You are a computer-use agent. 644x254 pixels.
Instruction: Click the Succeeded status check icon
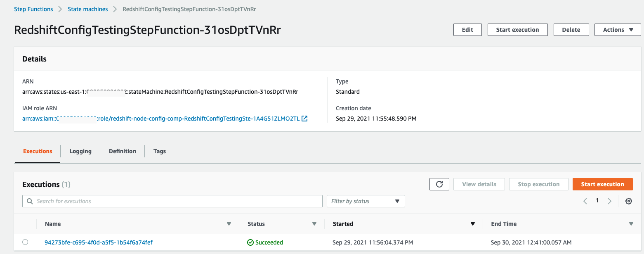click(x=250, y=242)
